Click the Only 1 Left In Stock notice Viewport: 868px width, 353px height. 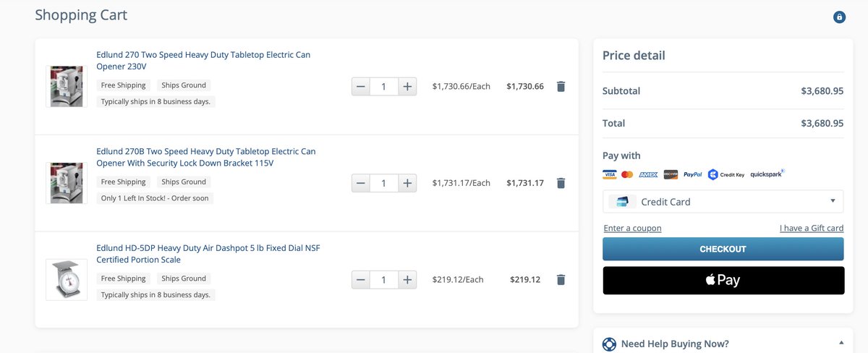click(155, 198)
